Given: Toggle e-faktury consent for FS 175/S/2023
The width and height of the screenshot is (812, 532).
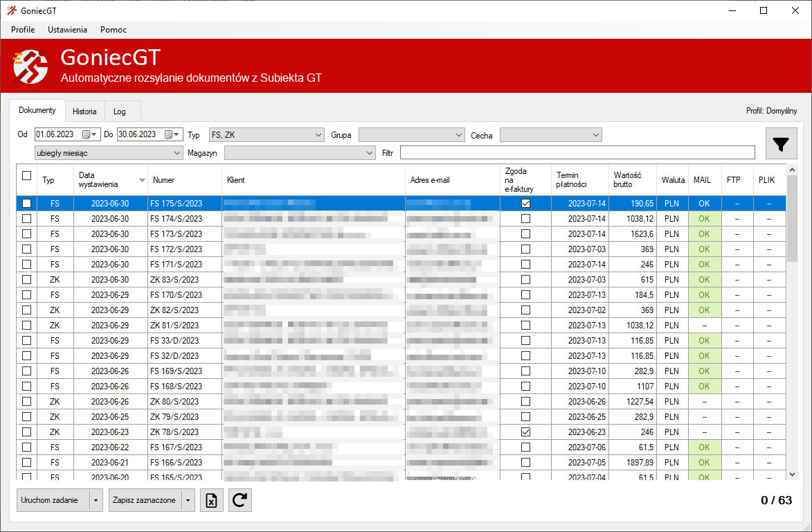Looking at the screenshot, I should (x=525, y=204).
